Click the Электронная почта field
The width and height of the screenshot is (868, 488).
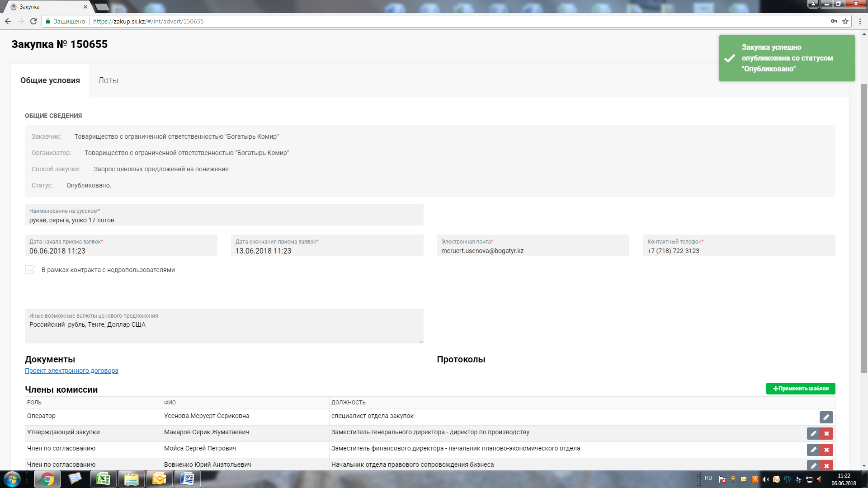point(533,245)
